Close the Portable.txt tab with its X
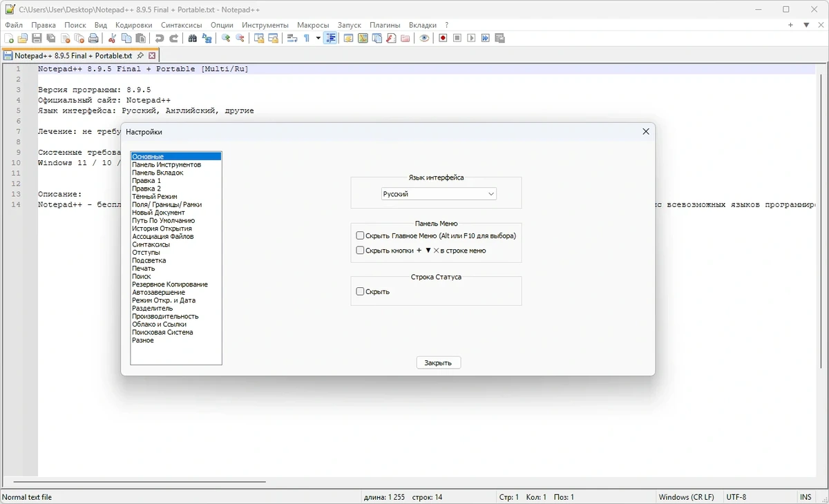 152,56
